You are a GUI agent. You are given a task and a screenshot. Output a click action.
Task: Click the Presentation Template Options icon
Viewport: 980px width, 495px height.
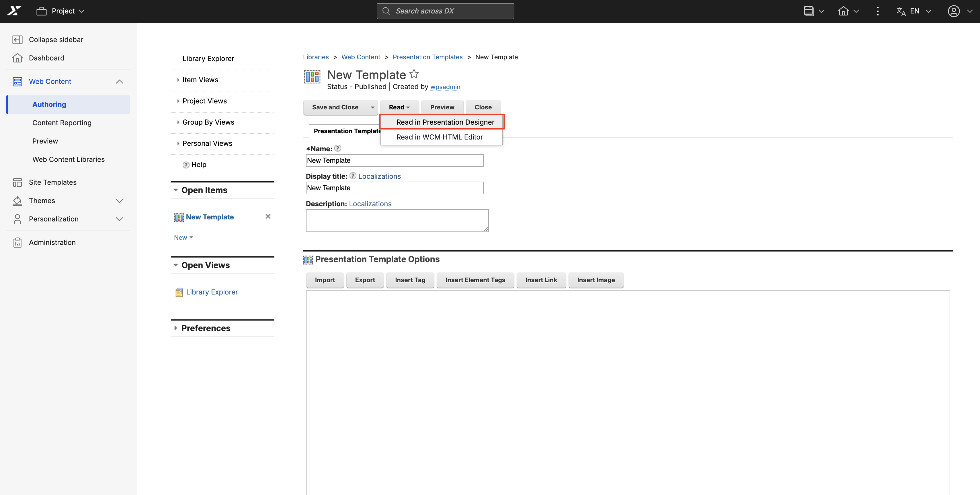(x=308, y=260)
